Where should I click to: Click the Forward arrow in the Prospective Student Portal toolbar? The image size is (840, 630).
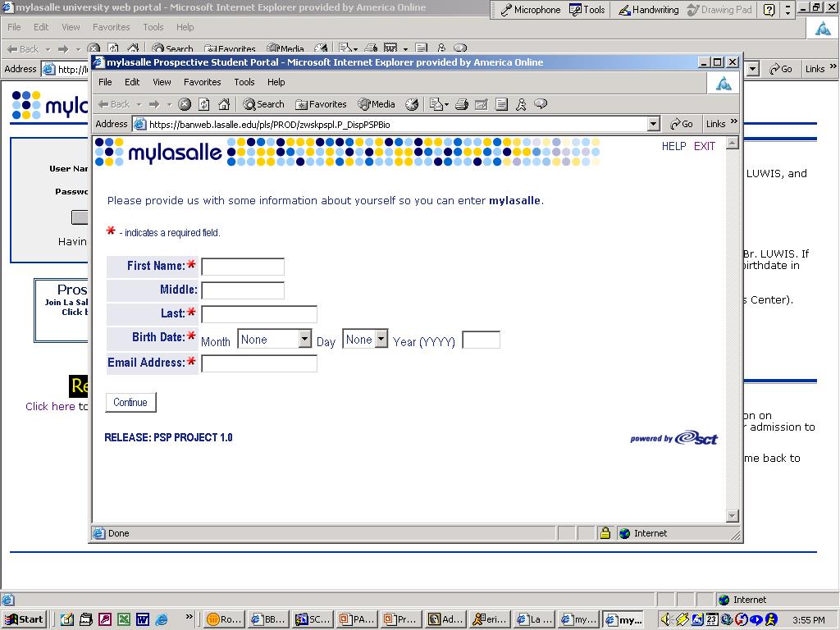(154, 104)
